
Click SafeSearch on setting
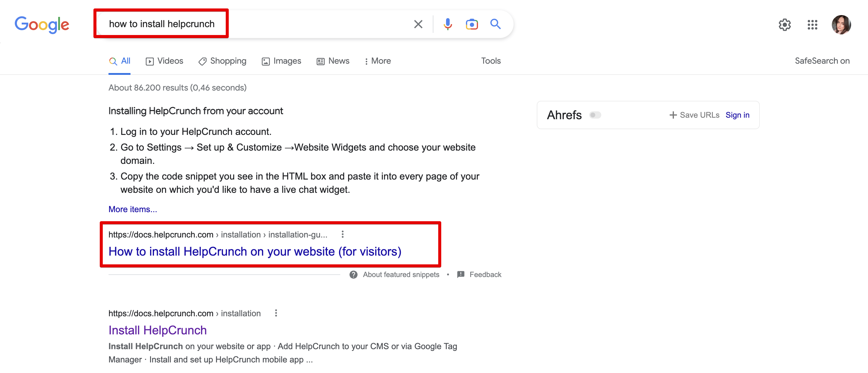tap(822, 61)
